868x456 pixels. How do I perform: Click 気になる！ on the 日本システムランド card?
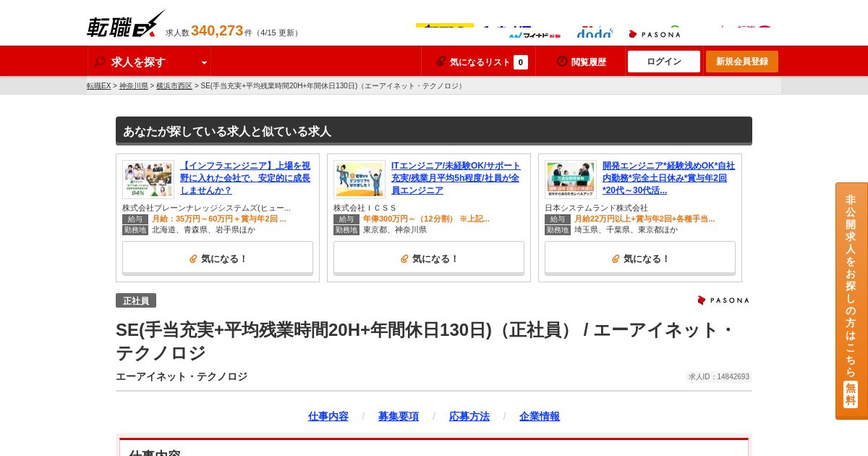click(640, 258)
